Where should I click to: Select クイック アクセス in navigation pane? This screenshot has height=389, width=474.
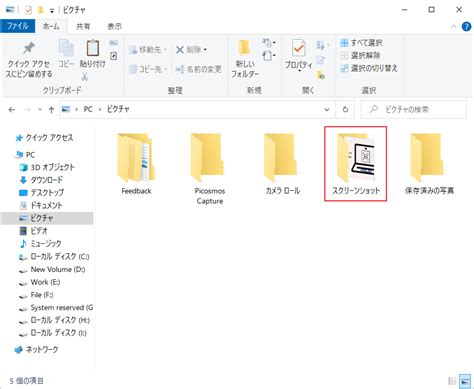click(x=44, y=137)
